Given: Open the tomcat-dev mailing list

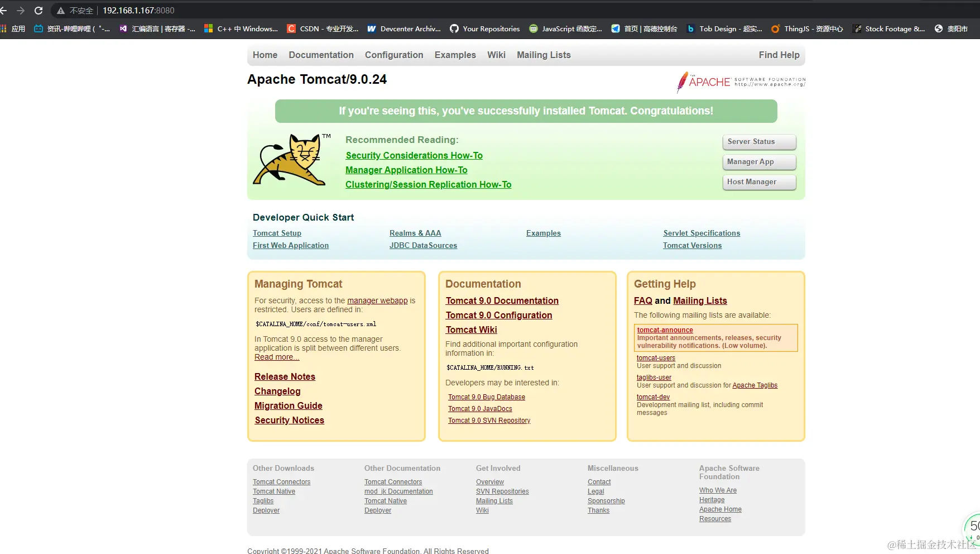Looking at the screenshot, I should click(x=653, y=397).
